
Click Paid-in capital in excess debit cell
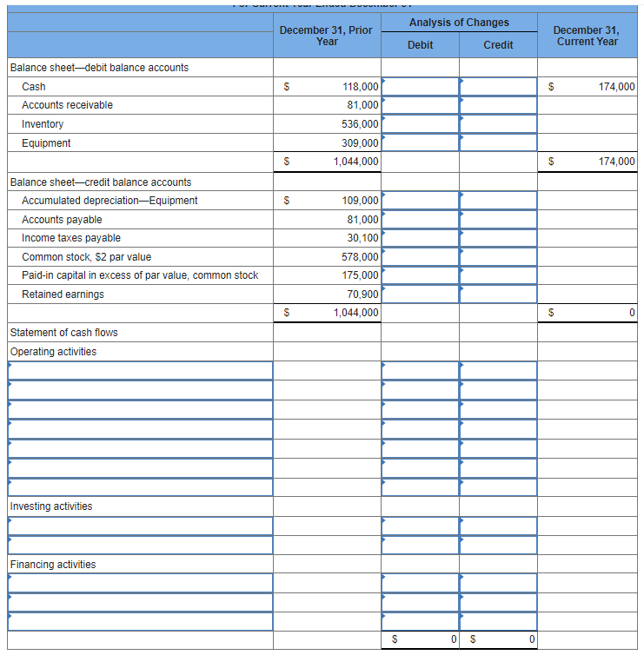coord(420,275)
